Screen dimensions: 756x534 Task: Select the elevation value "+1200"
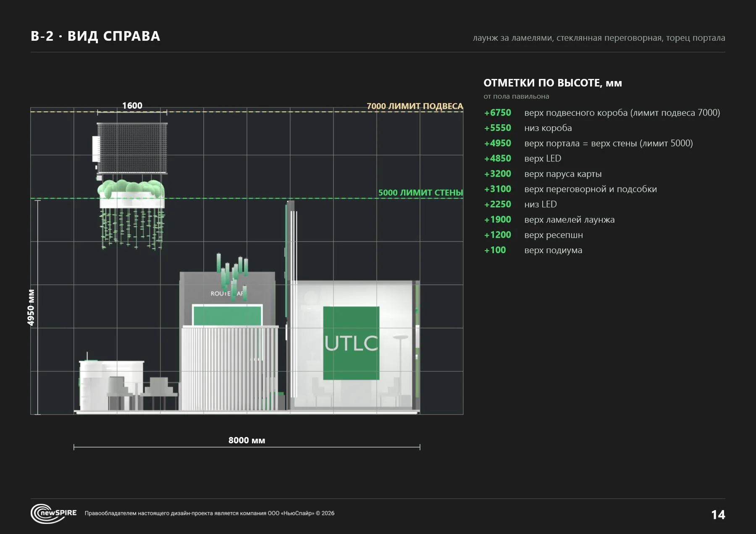pyautogui.click(x=498, y=235)
